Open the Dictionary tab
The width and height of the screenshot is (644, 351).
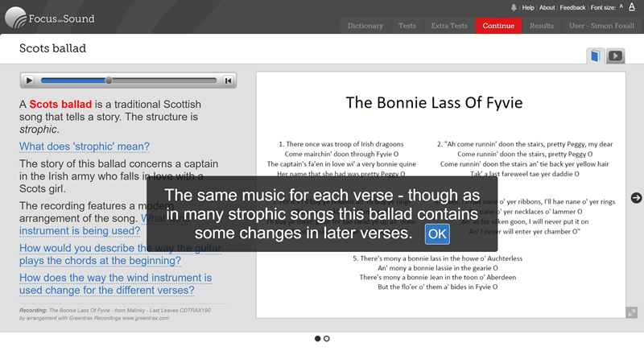click(365, 26)
